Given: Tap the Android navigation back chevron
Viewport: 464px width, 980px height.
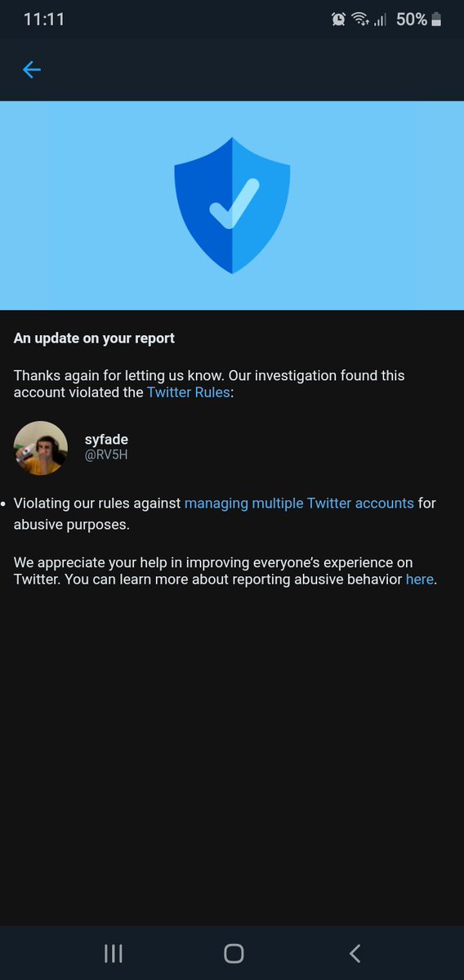Looking at the screenshot, I should [354, 953].
